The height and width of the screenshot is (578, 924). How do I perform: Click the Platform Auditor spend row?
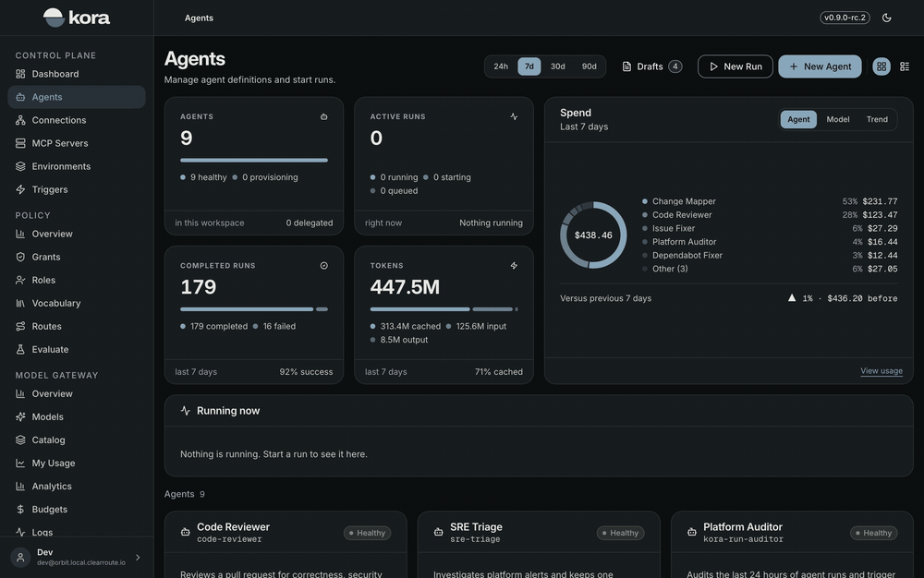coord(770,242)
